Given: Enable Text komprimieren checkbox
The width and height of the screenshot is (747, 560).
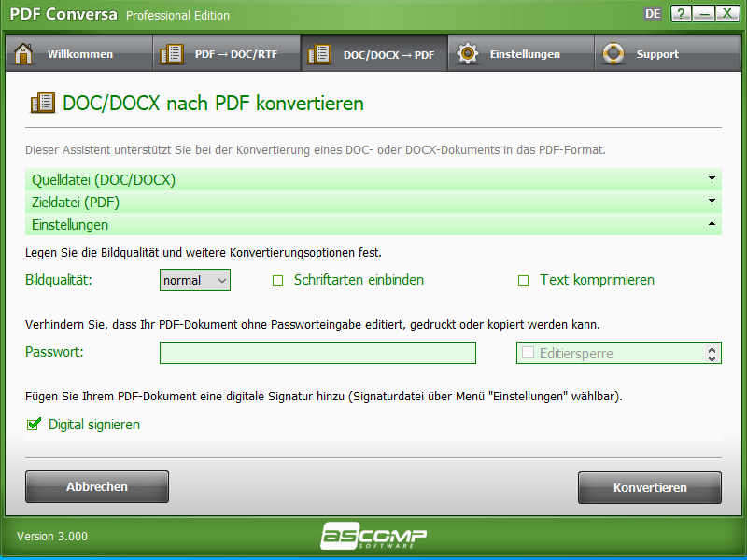Looking at the screenshot, I should pos(523,280).
